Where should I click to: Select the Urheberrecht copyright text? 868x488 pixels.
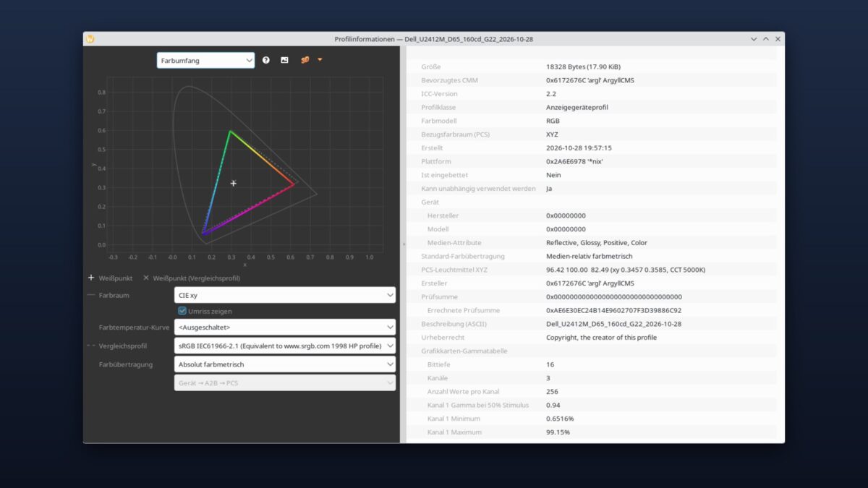[x=601, y=338]
